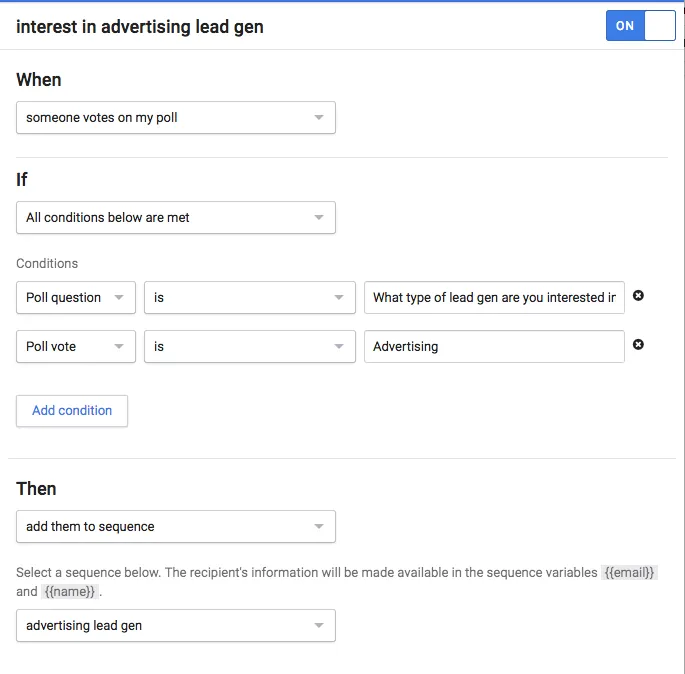Focus the 'What type of lead gen' text field
This screenshot has width=685, height=674.
pyautogui.click(x=494, y=297)
